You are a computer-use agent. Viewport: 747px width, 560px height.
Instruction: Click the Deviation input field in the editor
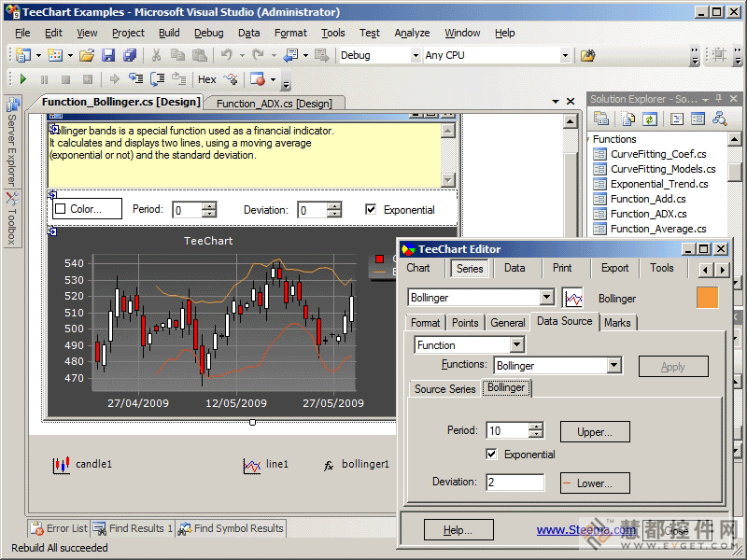click(x=515, y=483)
